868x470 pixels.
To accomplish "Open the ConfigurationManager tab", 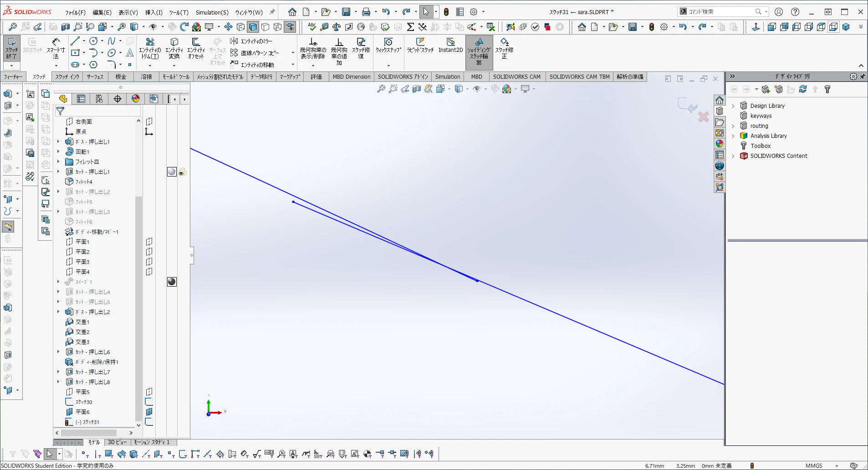I will click(x=99, y=99).
